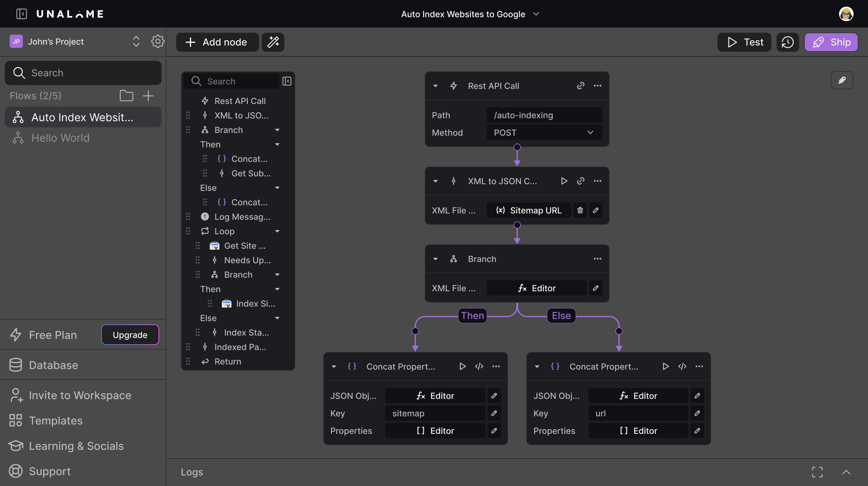
Task: Open the Method POST dropdown
Action: 544,132
